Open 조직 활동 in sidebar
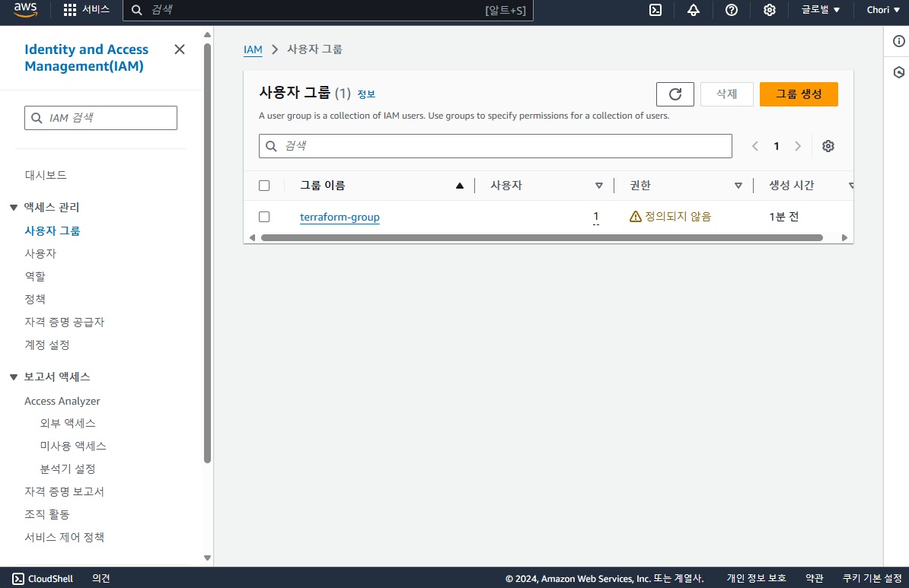 (x=47, y=514)
